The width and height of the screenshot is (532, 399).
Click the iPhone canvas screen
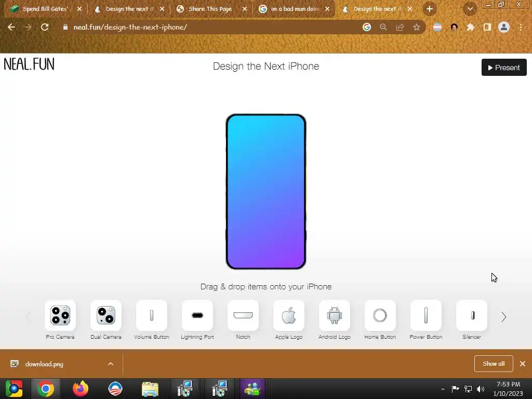pyautogui.click(x=266, y=192)
